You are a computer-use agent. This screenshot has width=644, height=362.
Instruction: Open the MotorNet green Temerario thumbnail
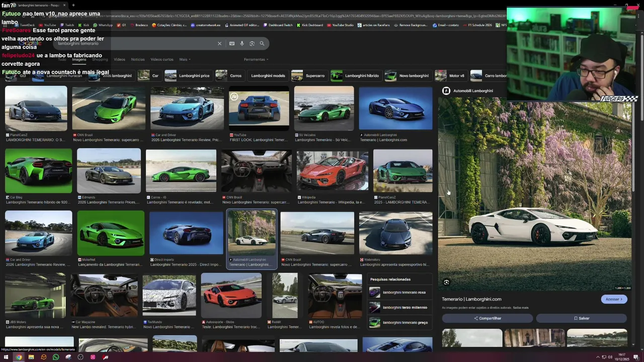(111, 233)
